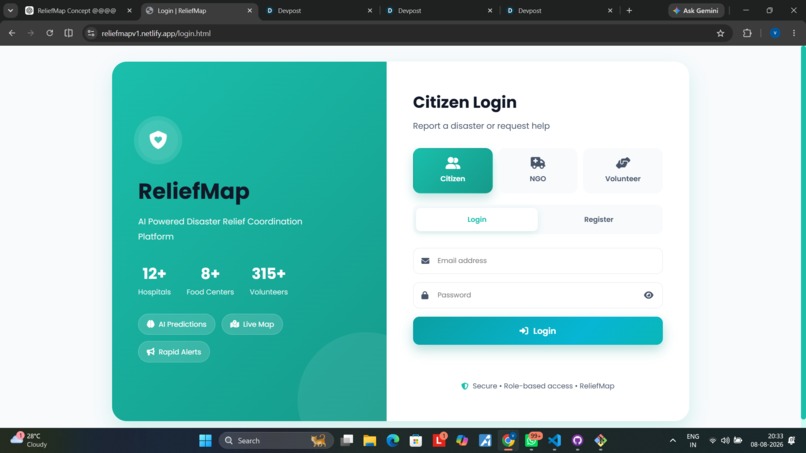Viewport: 806px width, 453px height.
Task: Switch to the Login form tab
Action: (x=477, y=220)
